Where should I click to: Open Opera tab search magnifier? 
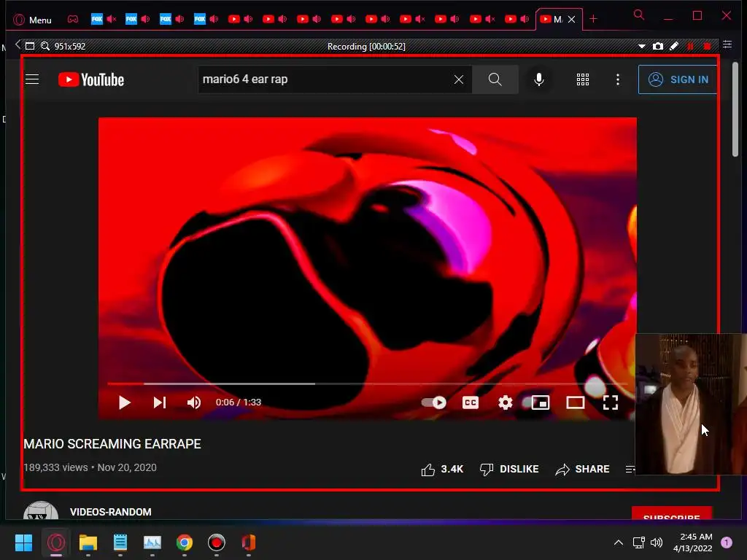click(639, 15)
